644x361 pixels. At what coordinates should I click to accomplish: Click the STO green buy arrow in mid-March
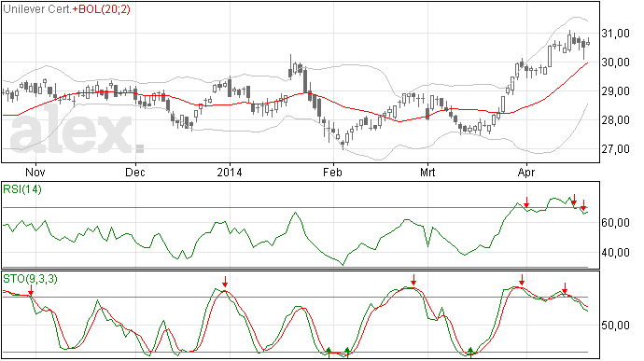click(x=471, y=352)
